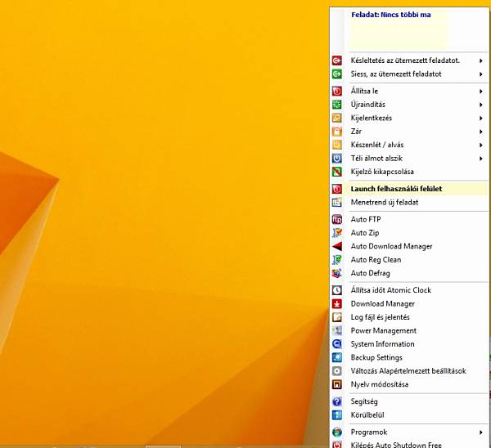Click the Auto Zip icon
491x448 pixels.
pos(337,233)
